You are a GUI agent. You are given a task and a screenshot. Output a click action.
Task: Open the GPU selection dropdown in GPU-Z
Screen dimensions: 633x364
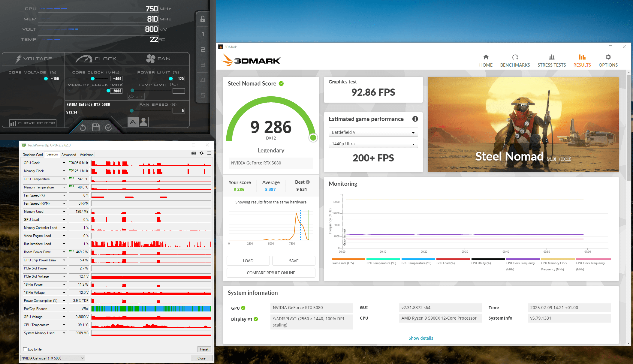click(x=53, y=358)
